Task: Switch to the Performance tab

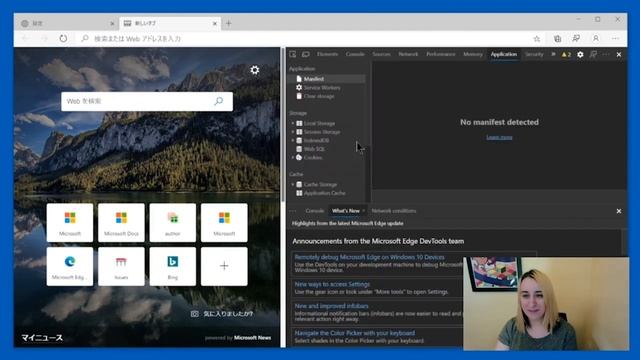Action: (x=440, y=54)
